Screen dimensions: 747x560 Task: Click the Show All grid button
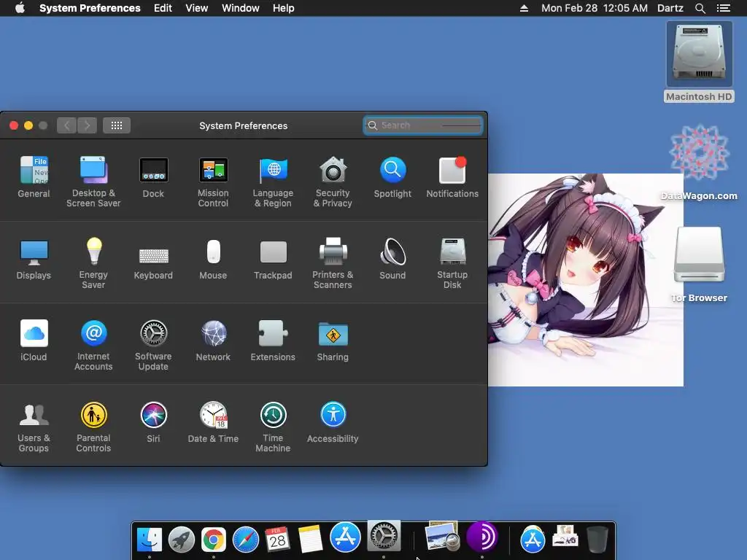pos(117,125)
